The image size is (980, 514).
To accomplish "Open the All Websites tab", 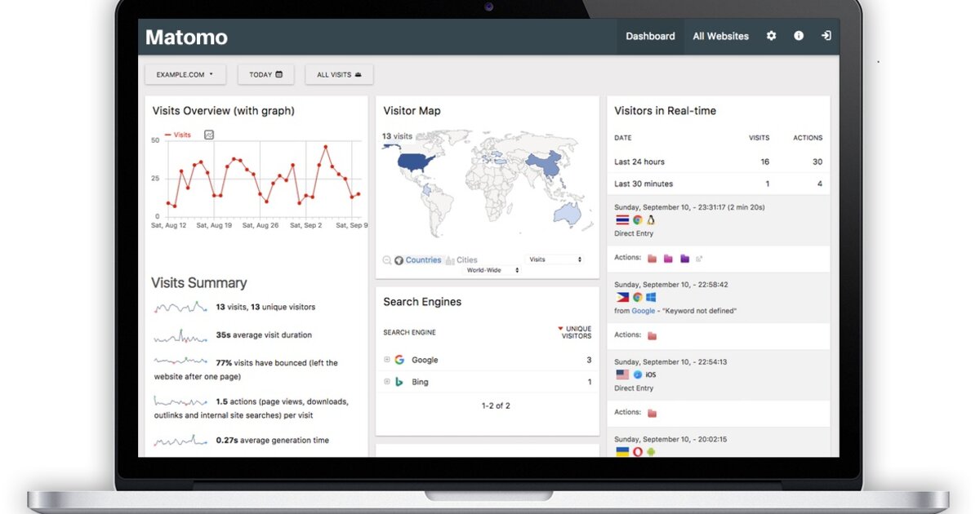I will pyautogui.click(x=720, y=36).
